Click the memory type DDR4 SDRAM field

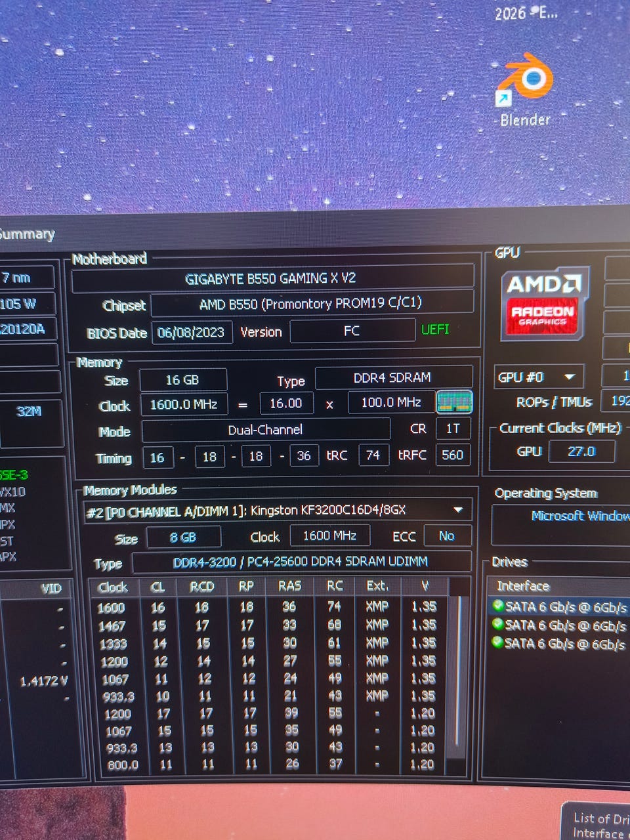click(392, 377)
